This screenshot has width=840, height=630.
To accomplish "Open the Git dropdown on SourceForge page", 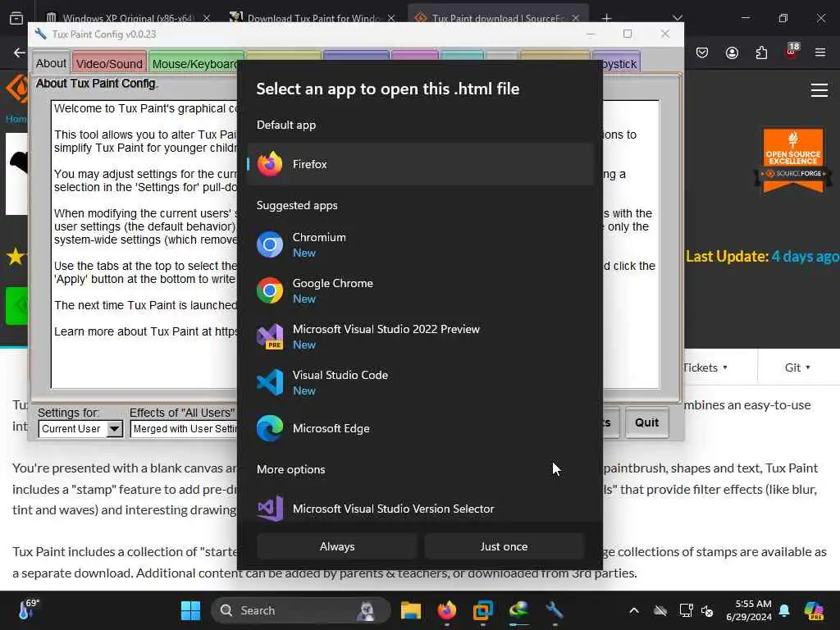I will (x=797, y=367).
